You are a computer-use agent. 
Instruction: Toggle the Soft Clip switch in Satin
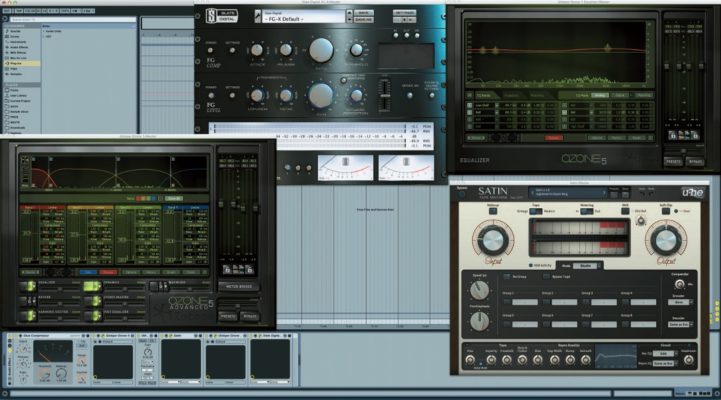click(665, 211)
